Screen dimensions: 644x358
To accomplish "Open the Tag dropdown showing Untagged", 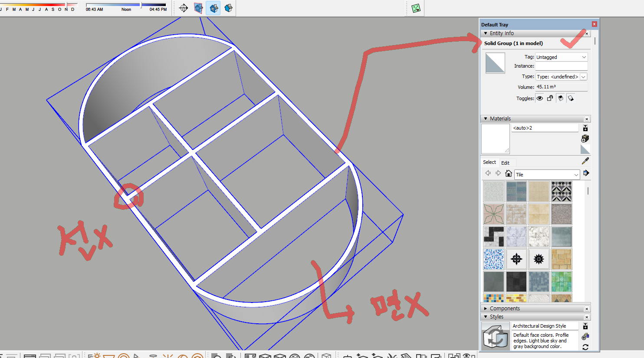I will [x=561, y=57].
